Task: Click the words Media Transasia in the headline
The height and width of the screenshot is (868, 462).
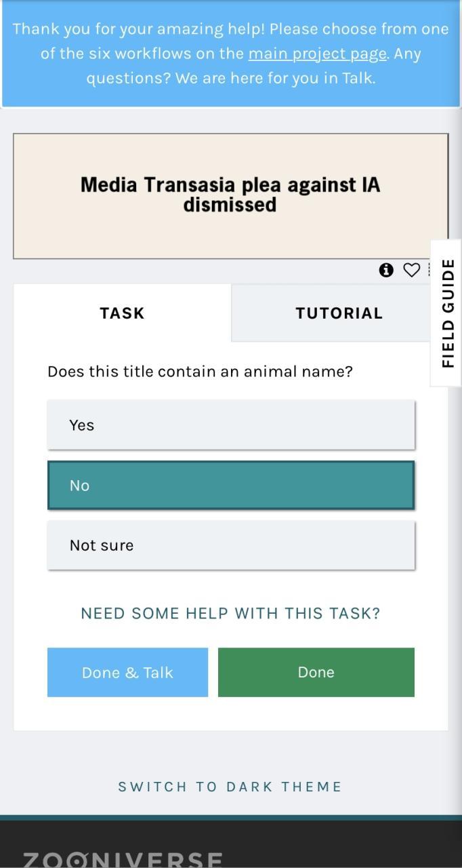Action: pyautogui.click(x=158, y=184)
